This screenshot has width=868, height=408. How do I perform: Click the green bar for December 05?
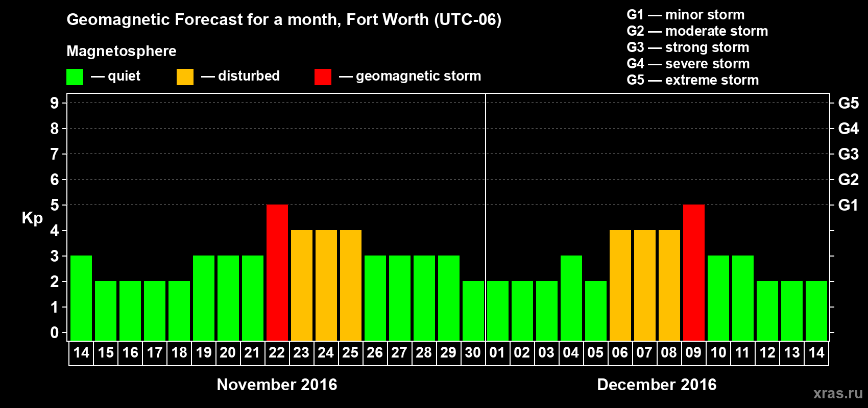click(596, 311)
